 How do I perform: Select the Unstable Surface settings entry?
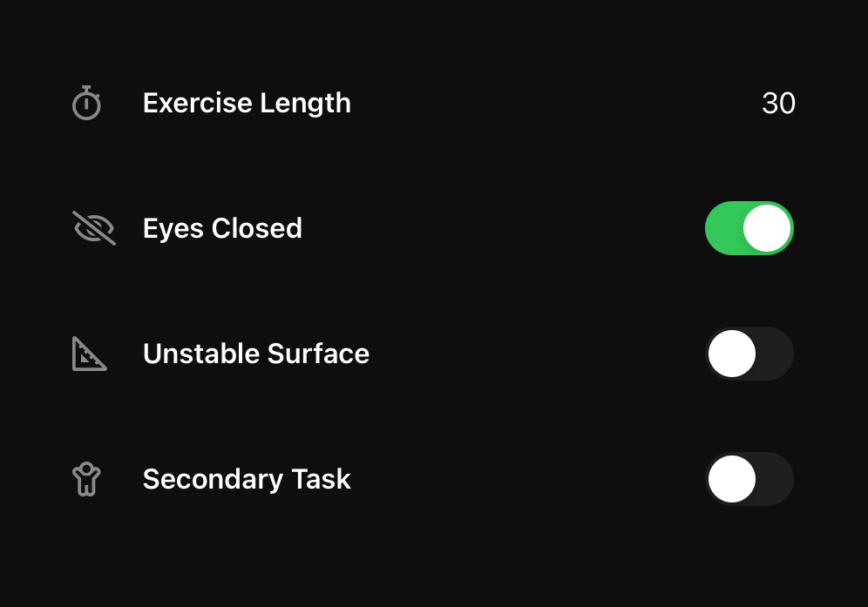[x=349, y=354]
